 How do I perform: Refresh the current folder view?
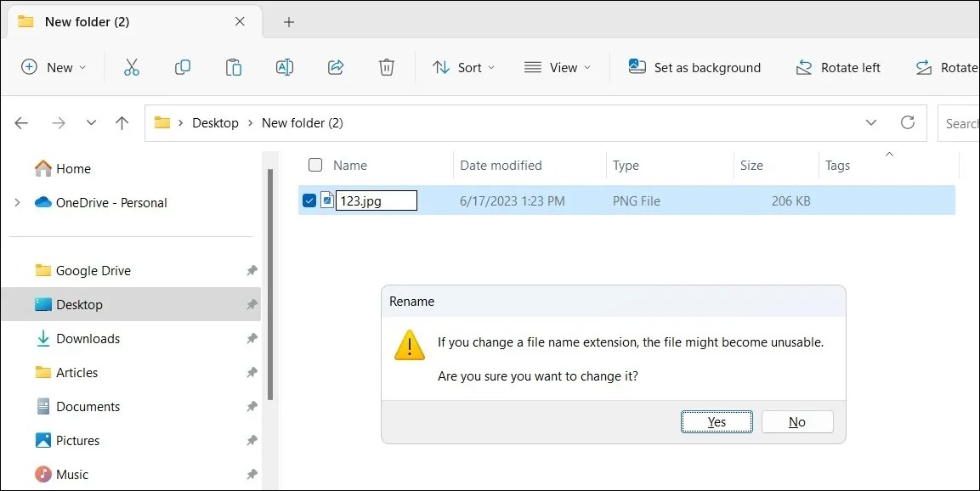[908, 122]
